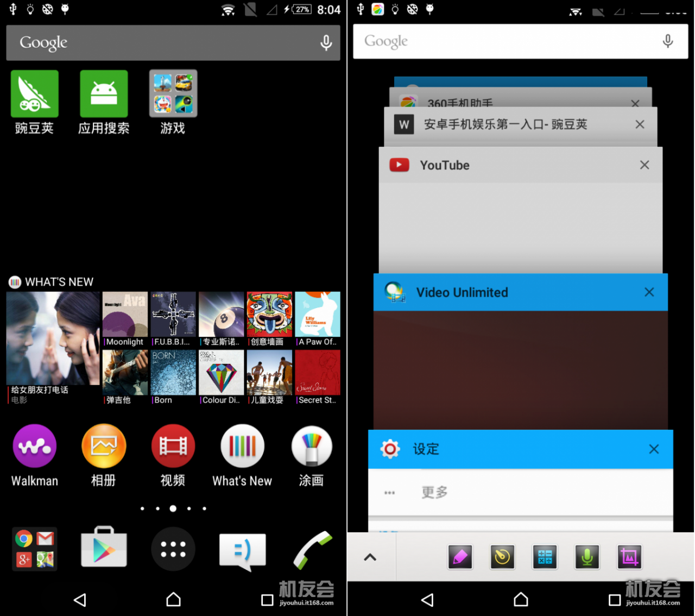Expand the small apps tray chevron

(x=370, y=557)
